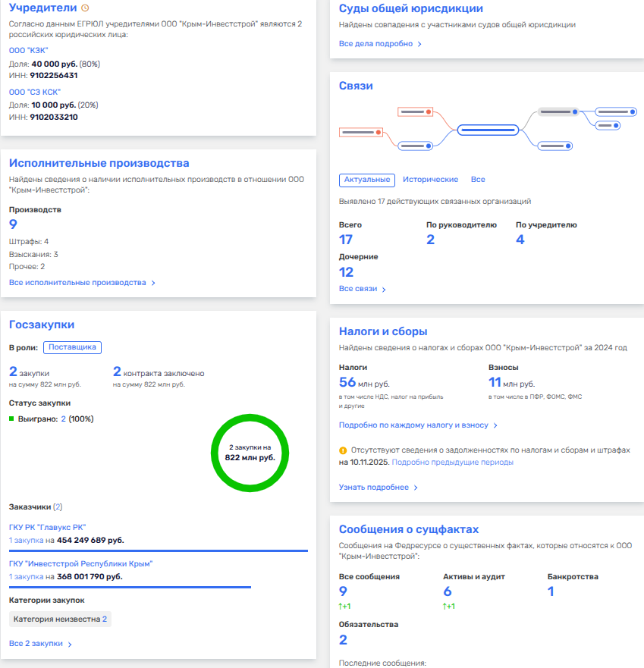Select the Актуальные connections filter
Screen dimensions: 644x668
(x=367, y=180)
